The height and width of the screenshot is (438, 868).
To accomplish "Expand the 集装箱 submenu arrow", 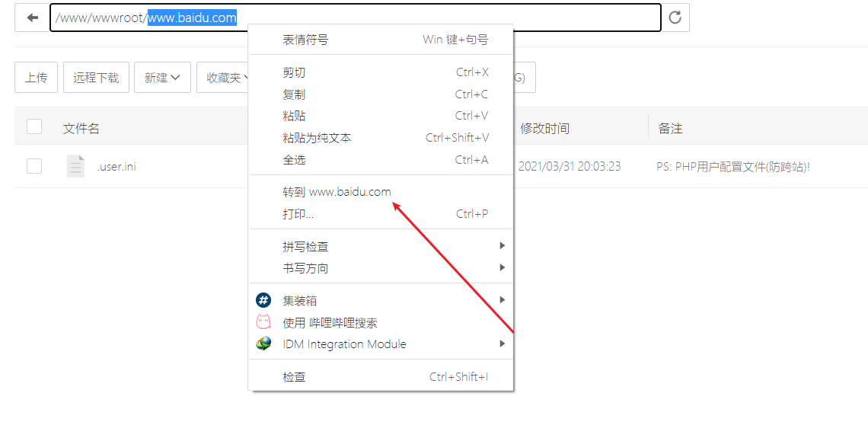I will (502, 299).
